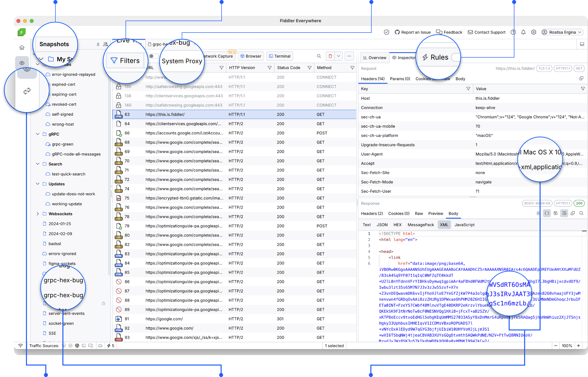
Task: Switch to the Overview tab
Action: pos(374,58)
